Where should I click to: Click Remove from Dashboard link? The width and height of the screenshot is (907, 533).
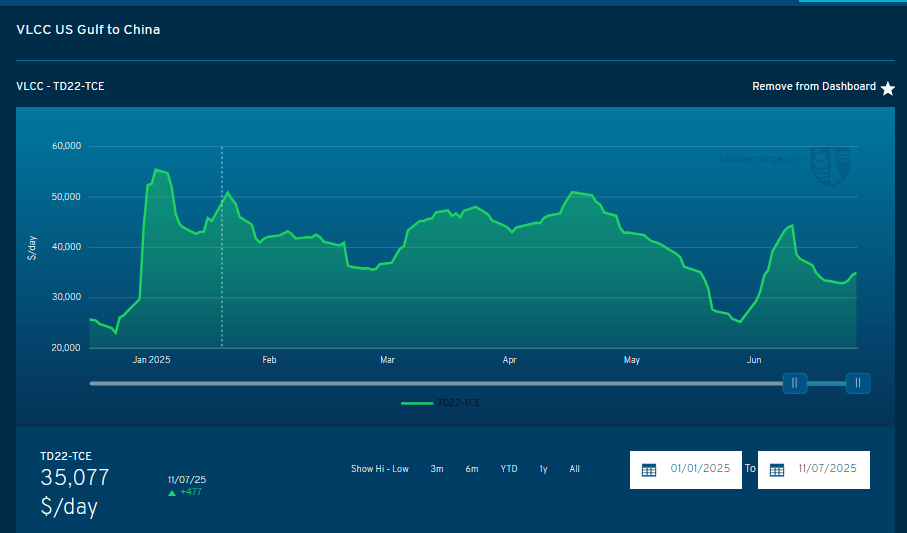pos(814,86)
